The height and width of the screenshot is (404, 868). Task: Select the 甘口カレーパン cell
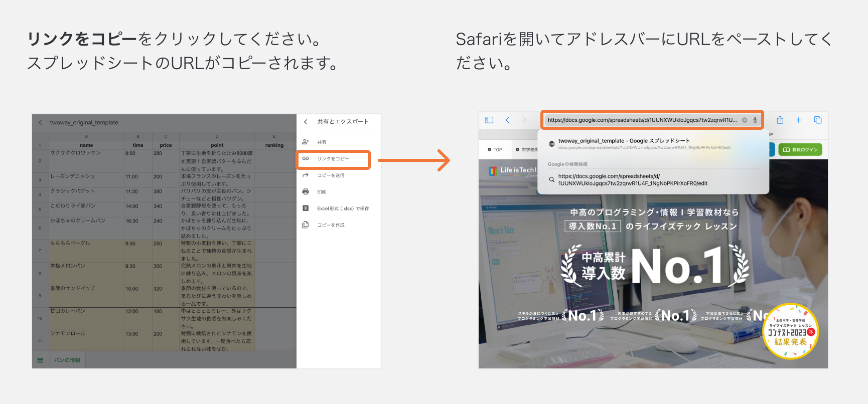86,318
